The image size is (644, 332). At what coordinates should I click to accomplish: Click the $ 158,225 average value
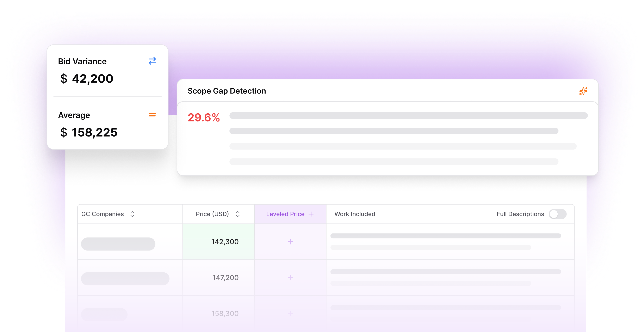[x=89, y=132]
